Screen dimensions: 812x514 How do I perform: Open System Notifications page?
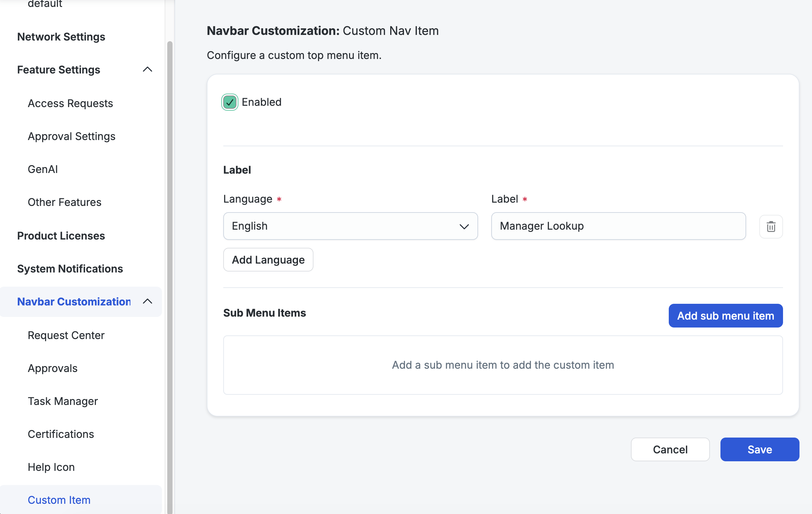tap(70, 269)
